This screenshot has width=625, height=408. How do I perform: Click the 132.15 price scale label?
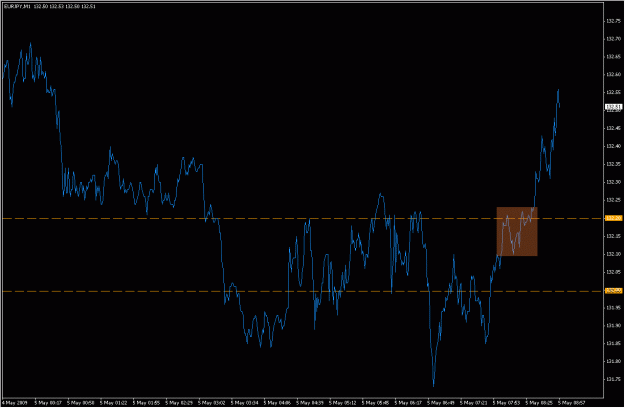(613, 236)
